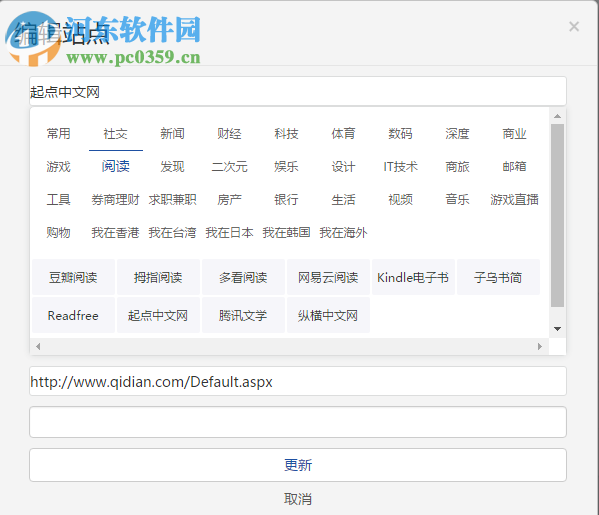The image size is (599, 515).
Task: Select the 起点中文网 site tile
Action: 158,316
